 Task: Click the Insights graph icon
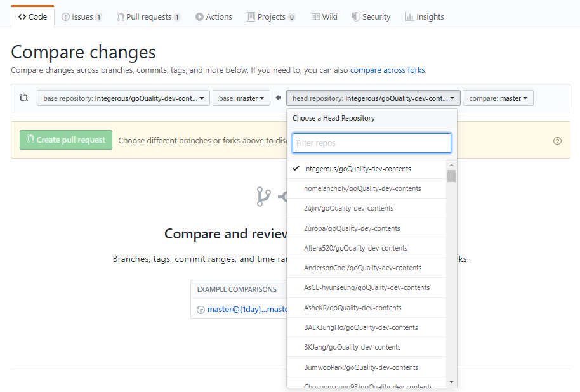[409, 16]
